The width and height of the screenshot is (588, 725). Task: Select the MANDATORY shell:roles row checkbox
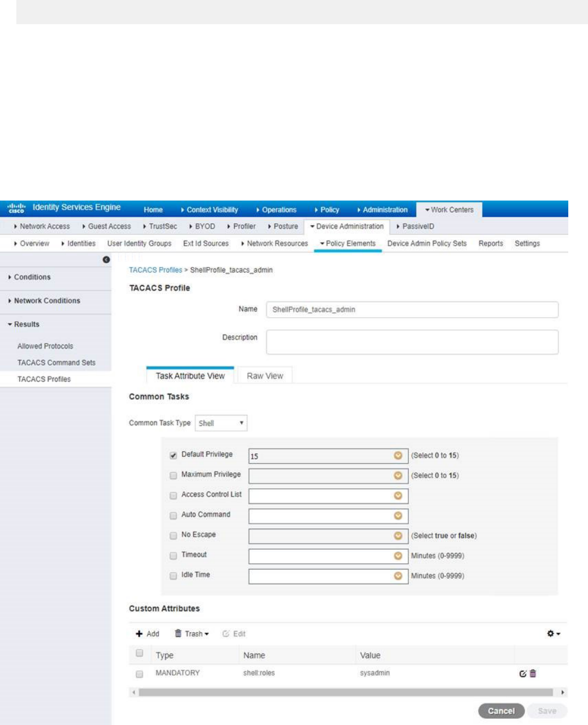point(140,674)
